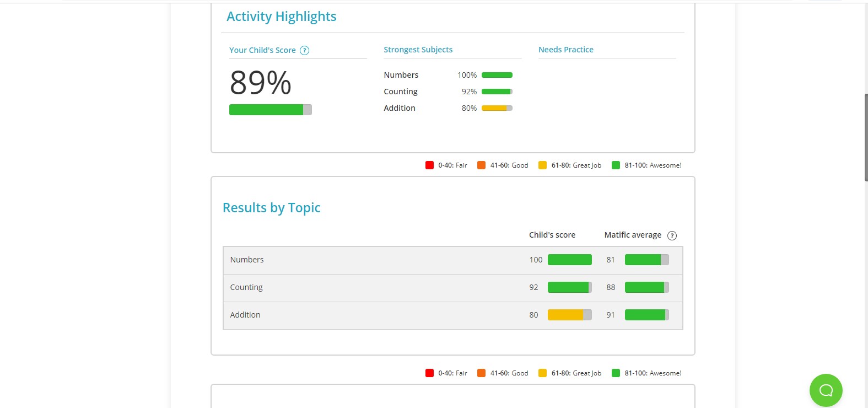The image size is (868, 408).
Task: Click Matific average bar for Addition row
Action: [x=646, y=315]
